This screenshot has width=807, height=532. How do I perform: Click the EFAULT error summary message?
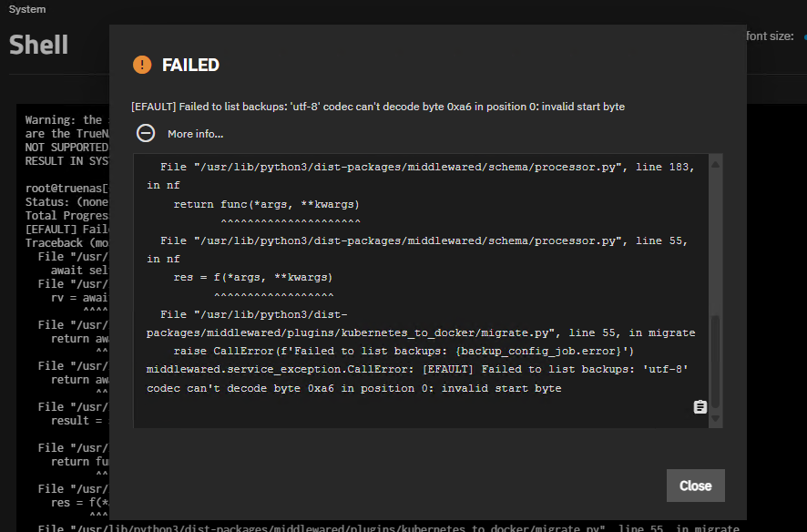click(x=378, y=107)
